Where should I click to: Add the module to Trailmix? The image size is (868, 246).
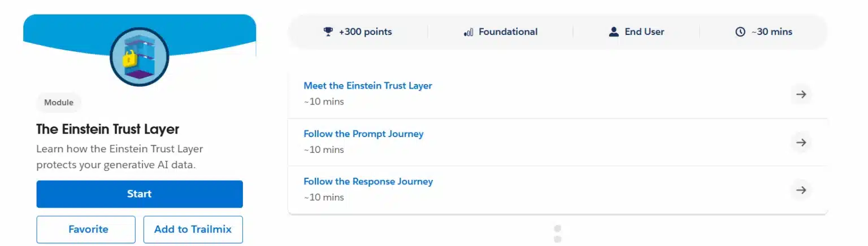[193, 229]
